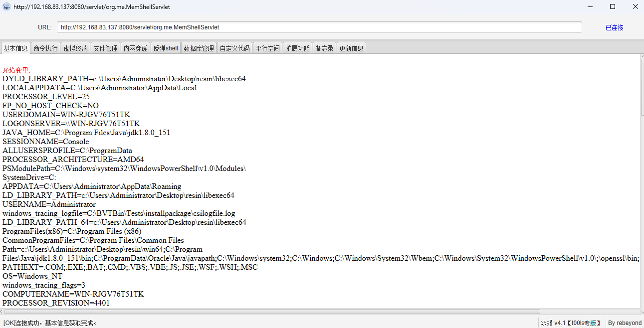This screenshot has width=644, height=328.
Task: Click the 已连接 status link
Action: point(614,27)
